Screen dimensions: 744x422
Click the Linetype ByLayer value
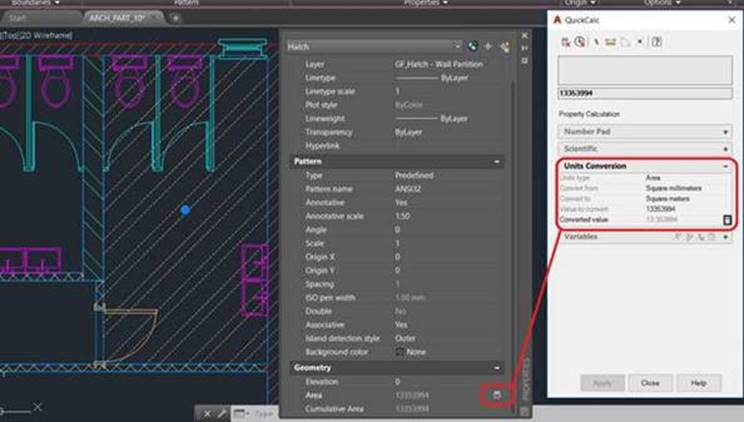[x=432, y=77]
